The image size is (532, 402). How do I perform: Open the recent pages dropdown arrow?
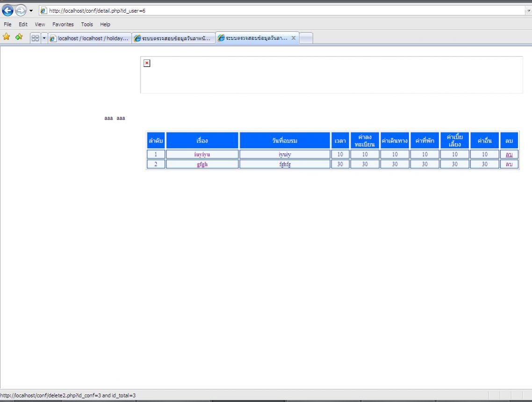click(x=31, y=11)
